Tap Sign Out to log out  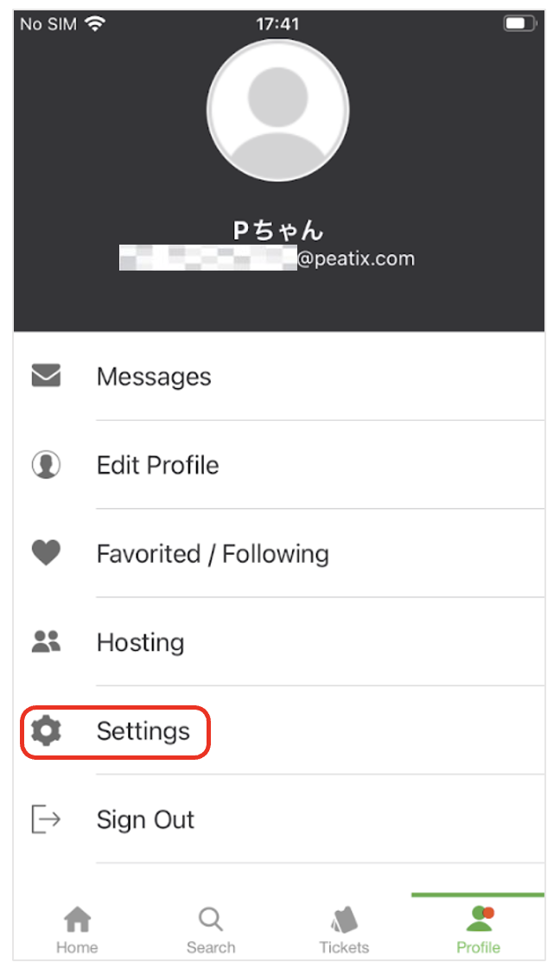point(145,819)
